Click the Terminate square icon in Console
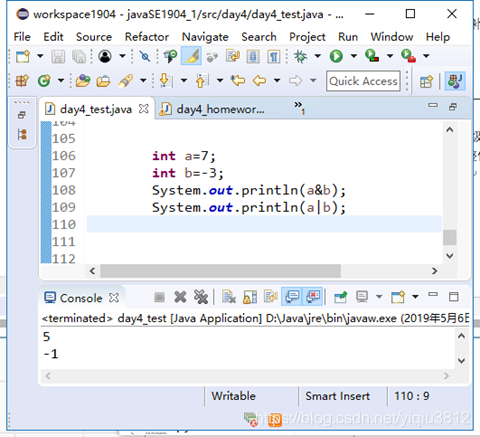 click(x=160, y=297)
